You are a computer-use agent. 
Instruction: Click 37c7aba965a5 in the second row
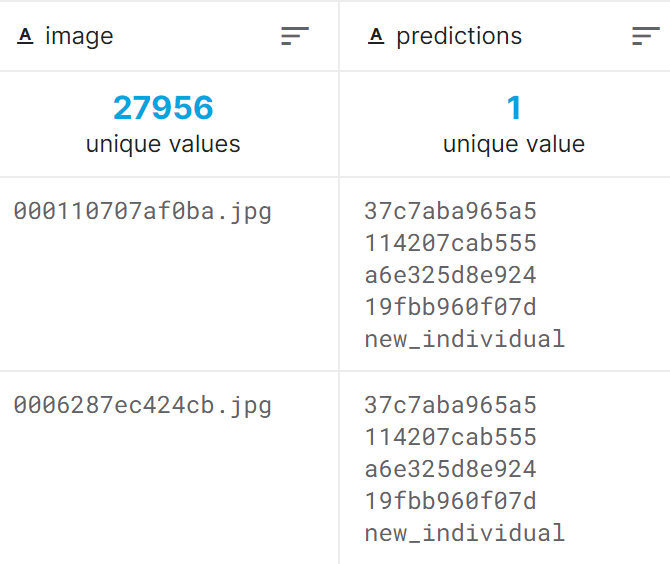point(450,405)
